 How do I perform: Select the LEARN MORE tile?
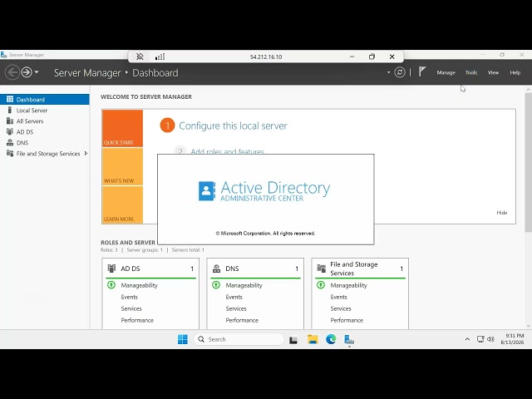point(122,205)
